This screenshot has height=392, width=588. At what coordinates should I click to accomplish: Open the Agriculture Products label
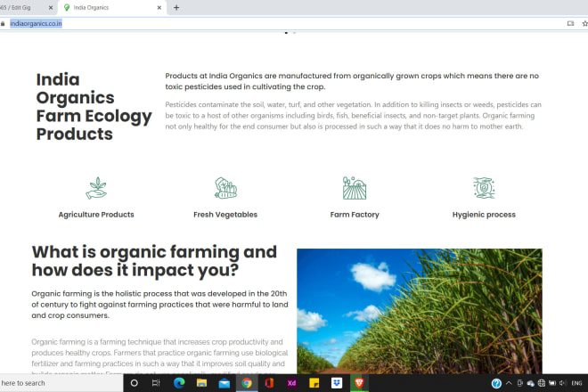click(x=96, y=215)
